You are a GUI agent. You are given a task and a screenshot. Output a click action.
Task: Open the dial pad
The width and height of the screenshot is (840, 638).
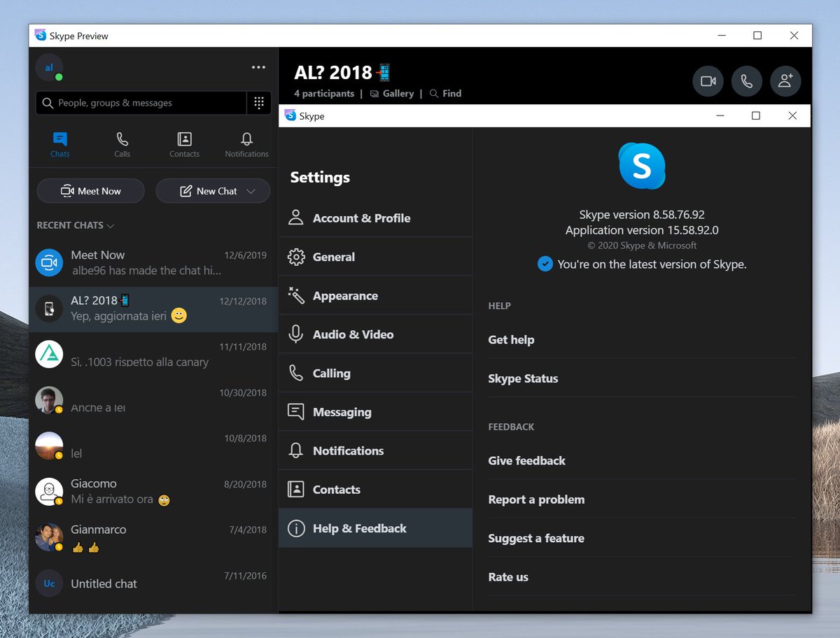pyautogui.click(x=259, y=102)
